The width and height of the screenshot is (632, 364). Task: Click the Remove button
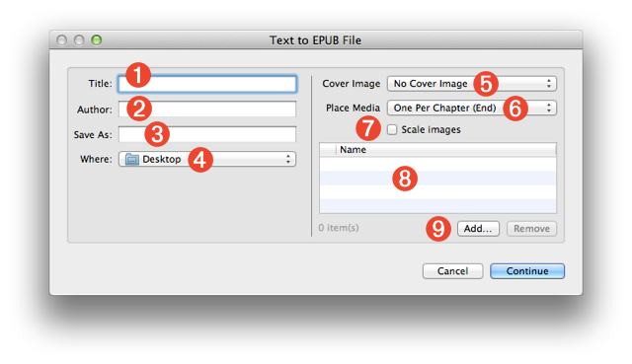click(x=531, y=229)
